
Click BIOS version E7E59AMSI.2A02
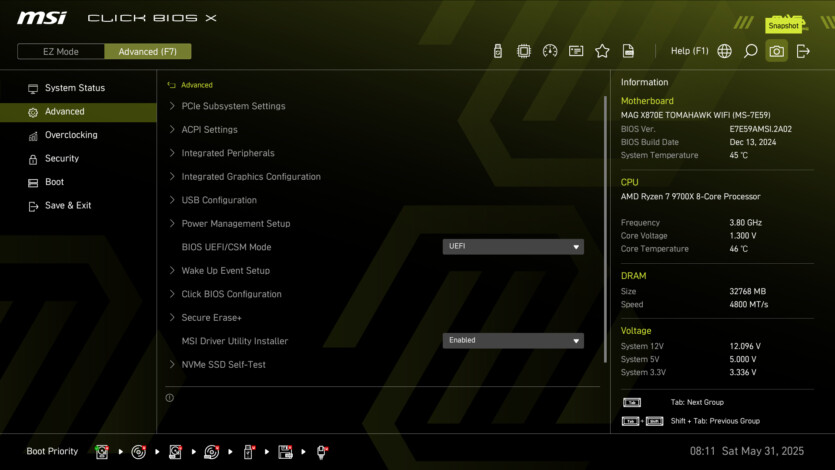(760, 129)
